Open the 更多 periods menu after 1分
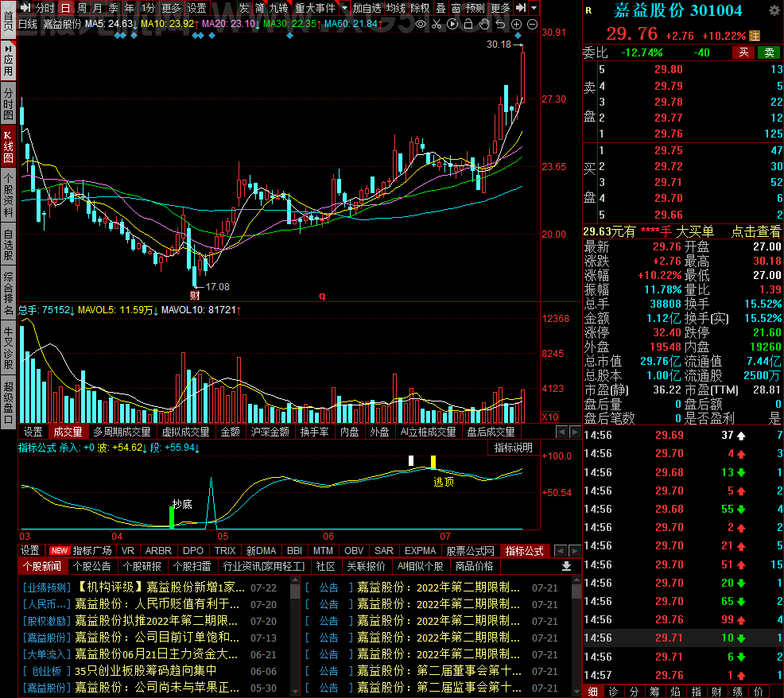The image size is (784, 698). coord(171,8)
